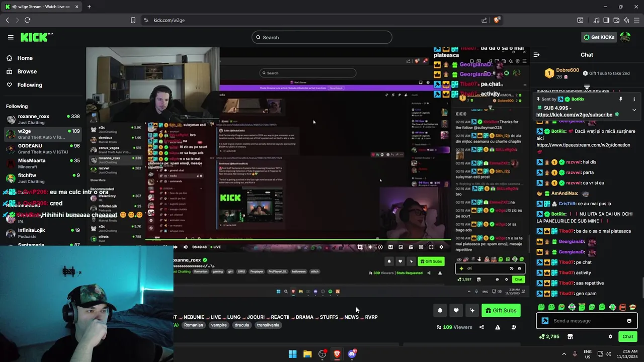Click the moderator user icon beside report
This screenshot has height=362, width=644.
[514, 327]
